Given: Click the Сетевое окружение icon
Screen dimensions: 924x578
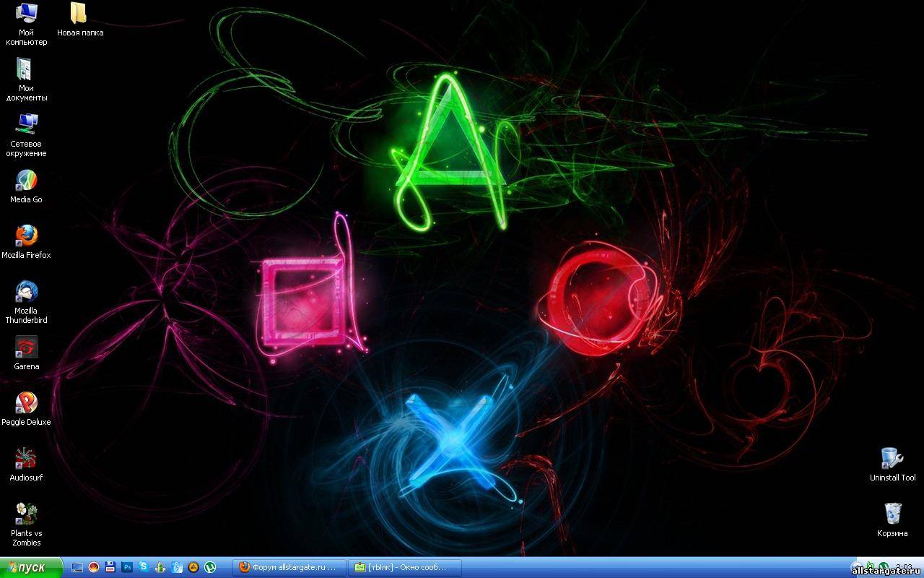Looking at the screenshot, I should [x=27, y=124].
